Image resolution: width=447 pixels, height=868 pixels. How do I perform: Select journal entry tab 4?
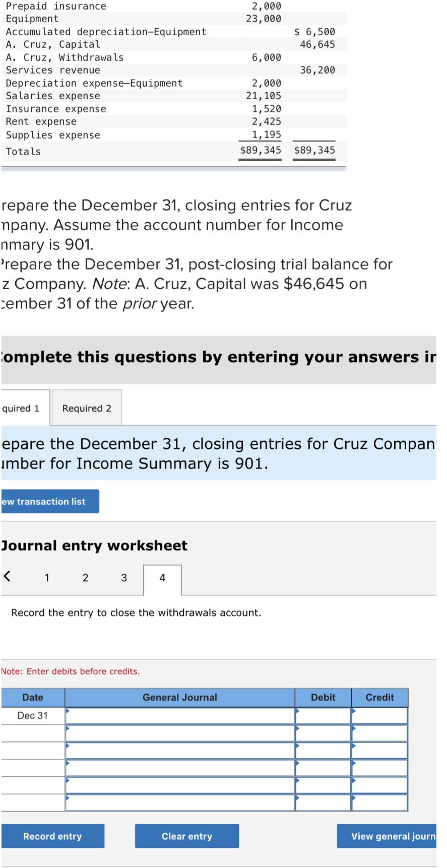click(162, 578)
